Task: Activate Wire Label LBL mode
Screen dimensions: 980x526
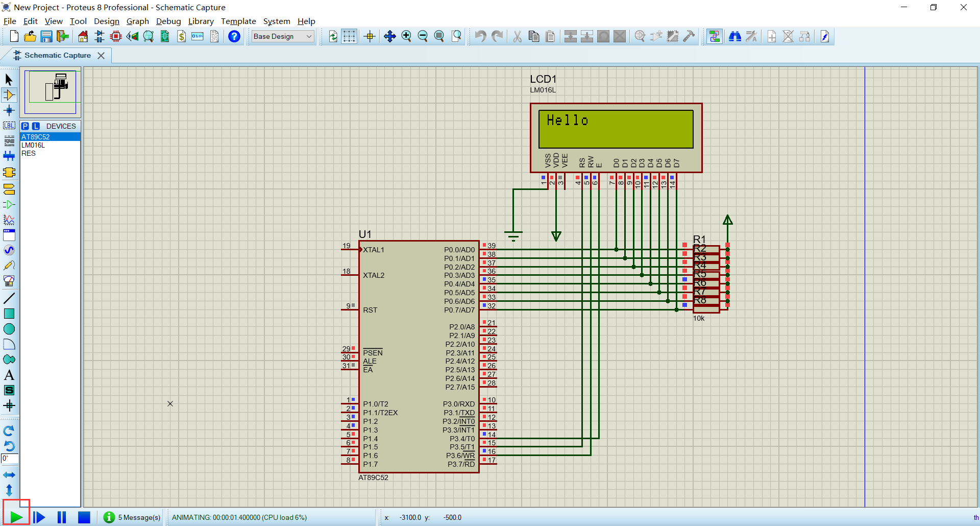Action: (9, 126)
